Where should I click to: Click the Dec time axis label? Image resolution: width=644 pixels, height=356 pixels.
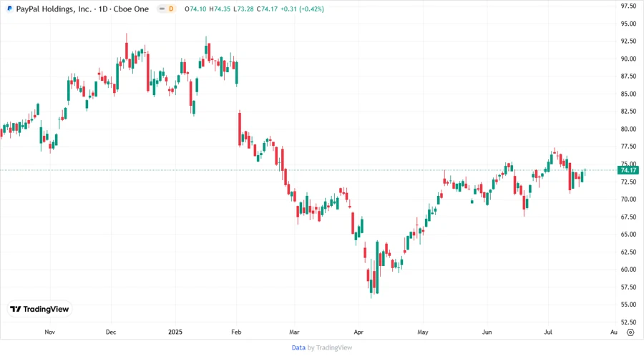[111, 332]
